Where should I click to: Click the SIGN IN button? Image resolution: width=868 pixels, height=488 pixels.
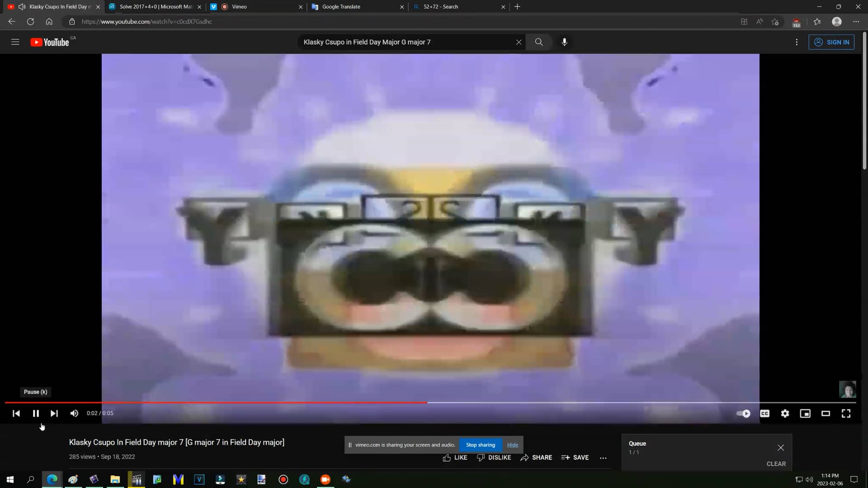point(832,42)
